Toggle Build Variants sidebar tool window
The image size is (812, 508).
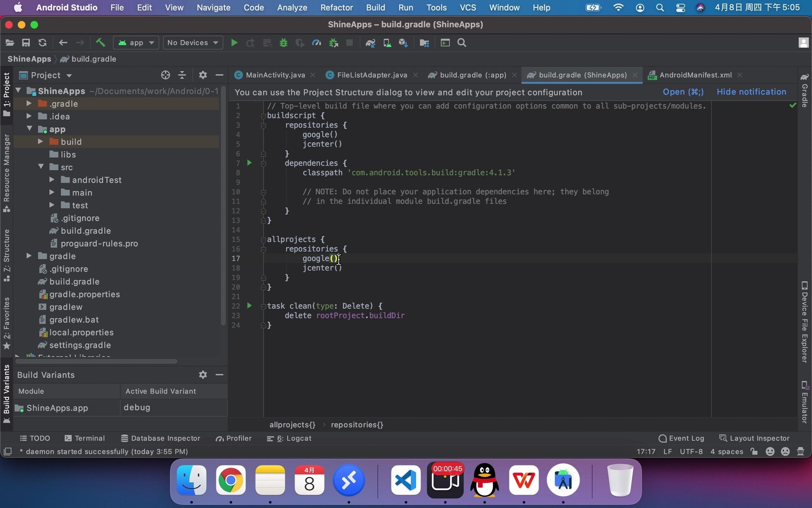click(6, 394)
